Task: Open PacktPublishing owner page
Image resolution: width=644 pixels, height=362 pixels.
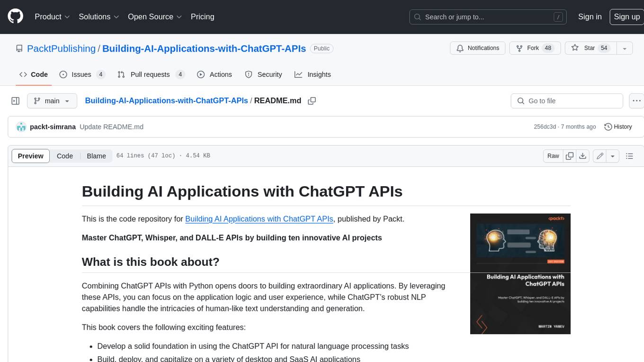Action: coord(61,48)
